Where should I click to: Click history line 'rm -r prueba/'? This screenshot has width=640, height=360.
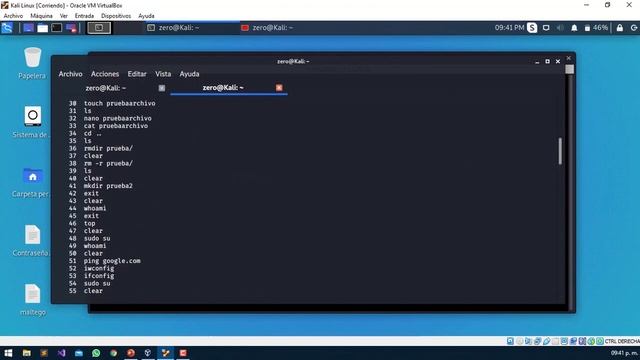click(x=108, y=163)
